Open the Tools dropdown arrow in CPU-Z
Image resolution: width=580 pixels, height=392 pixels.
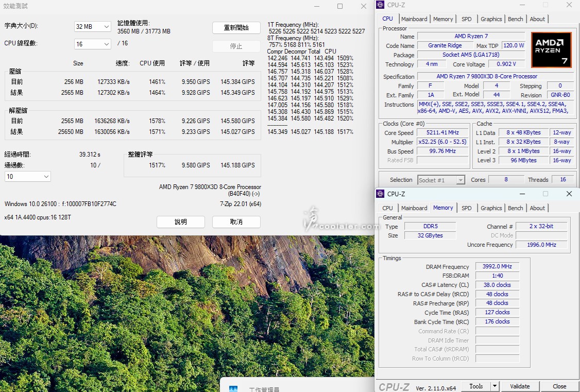(x=495, y=386)
